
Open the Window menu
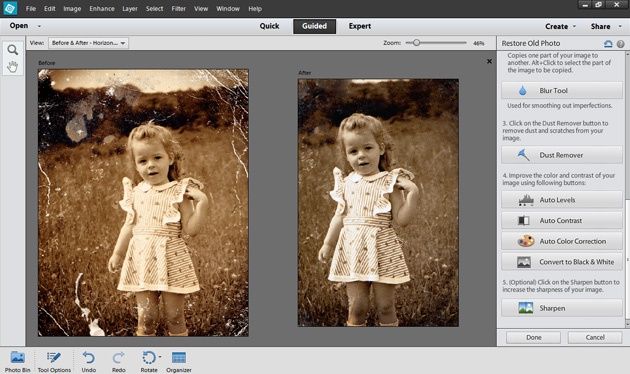click(228, 8)
